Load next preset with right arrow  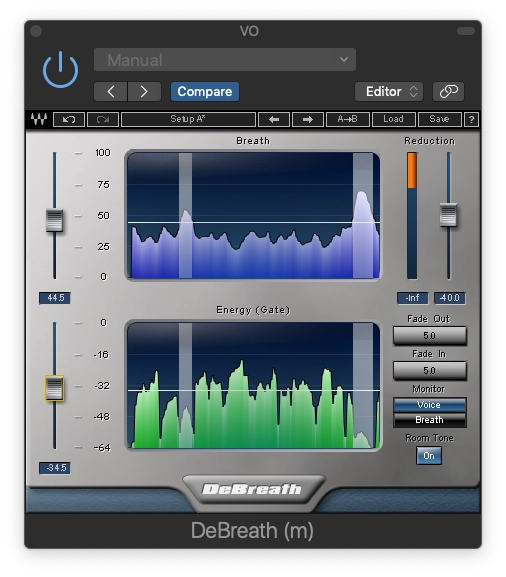click(308, 120)
